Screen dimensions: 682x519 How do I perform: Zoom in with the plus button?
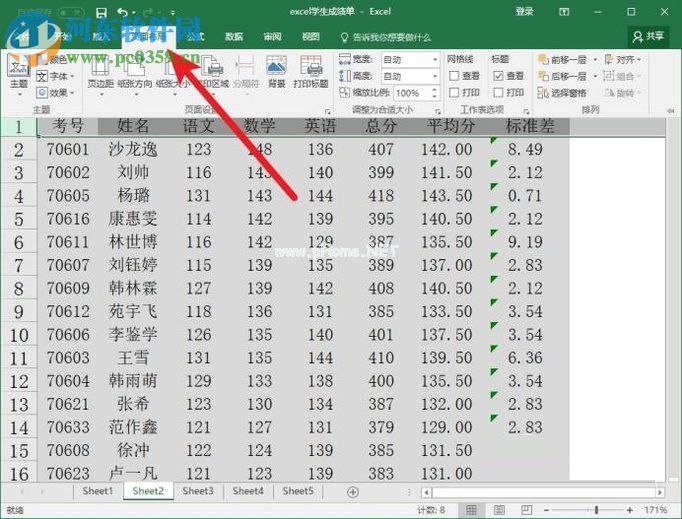click(629, 510)
